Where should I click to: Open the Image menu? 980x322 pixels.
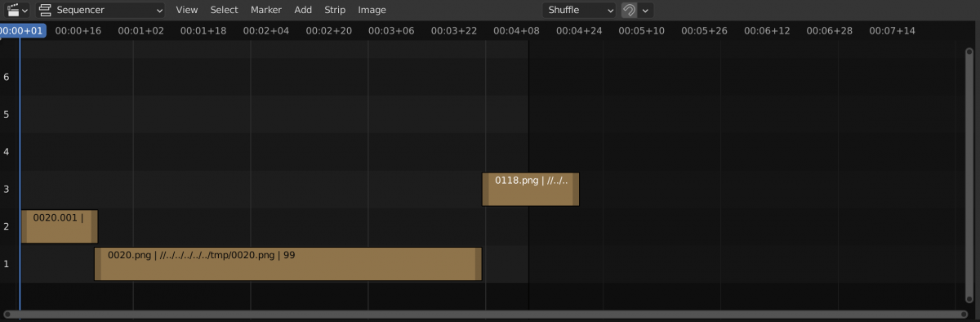tap(372, 10)
